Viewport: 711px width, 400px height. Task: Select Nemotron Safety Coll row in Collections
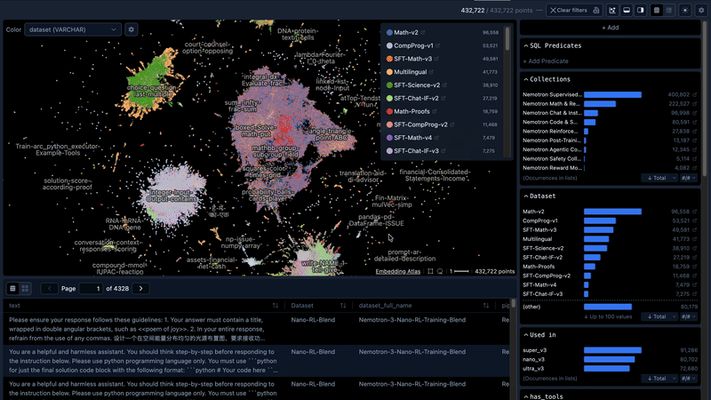tap(610, 159)
